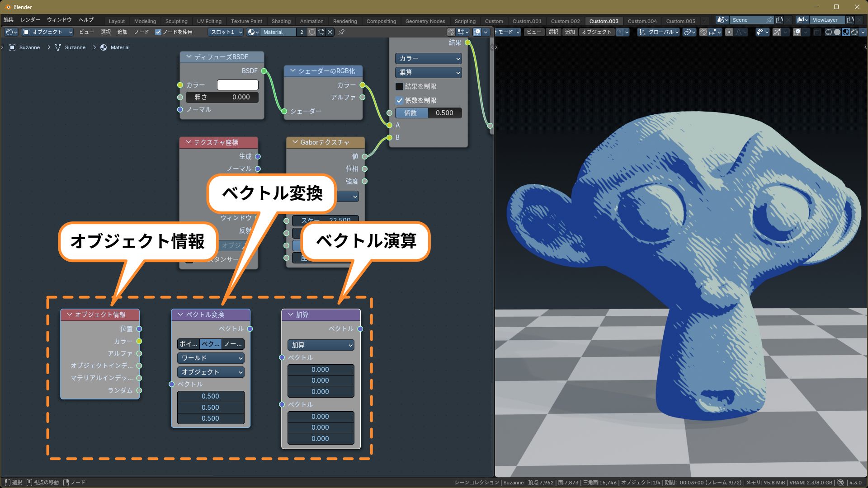Toggle viewport gizmo display icon
The height and width of the screenshot is (488, 868).
tap(777, 32)
